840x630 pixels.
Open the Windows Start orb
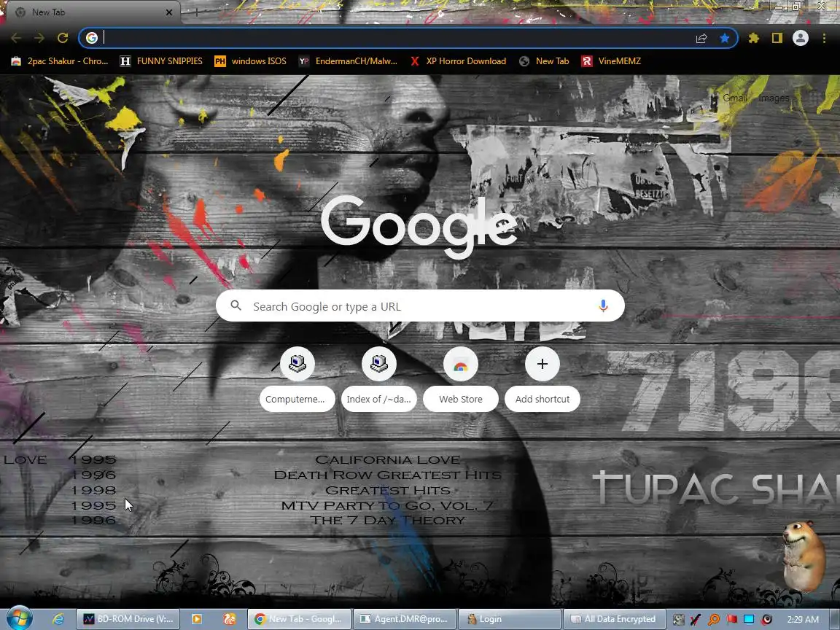[x=19, y=618]
